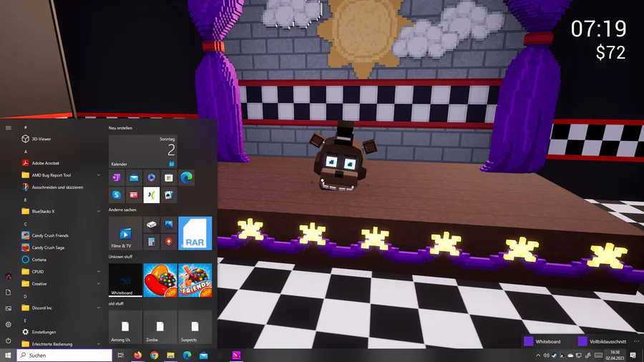Open Einstellungen in app list

pyautogui.click(x=61, y=332)
